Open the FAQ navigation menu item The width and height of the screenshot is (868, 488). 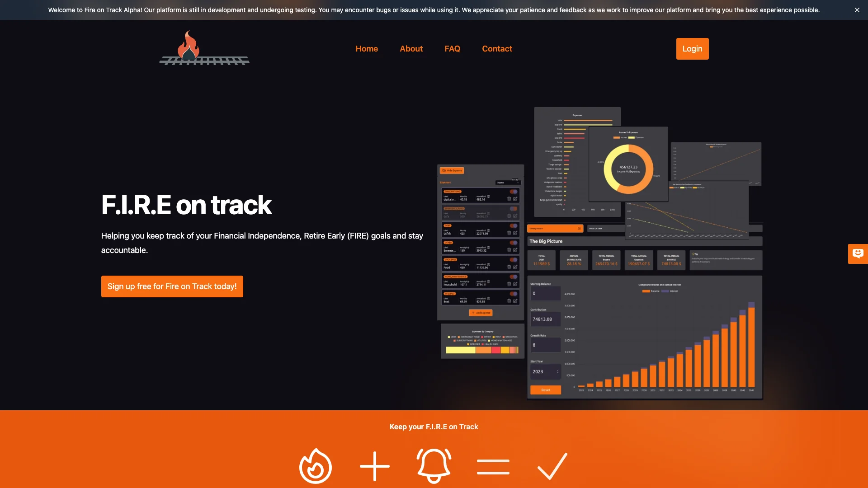point(453,48)
